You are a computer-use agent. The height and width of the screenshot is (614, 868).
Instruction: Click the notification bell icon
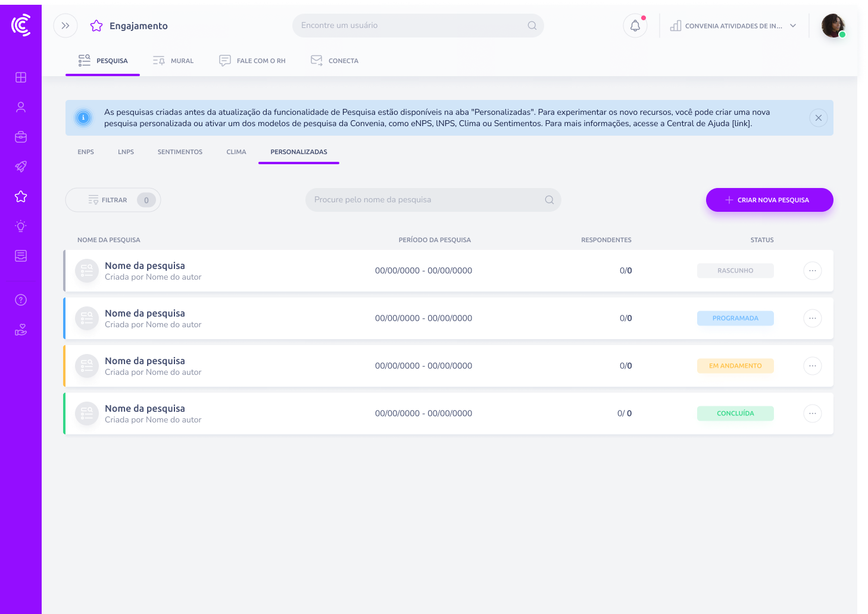635,26
